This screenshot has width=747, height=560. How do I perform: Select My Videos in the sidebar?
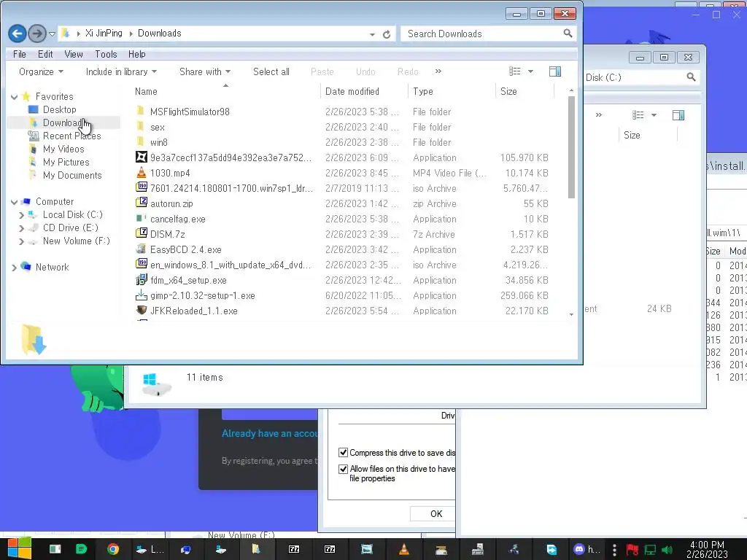(63, 149)
